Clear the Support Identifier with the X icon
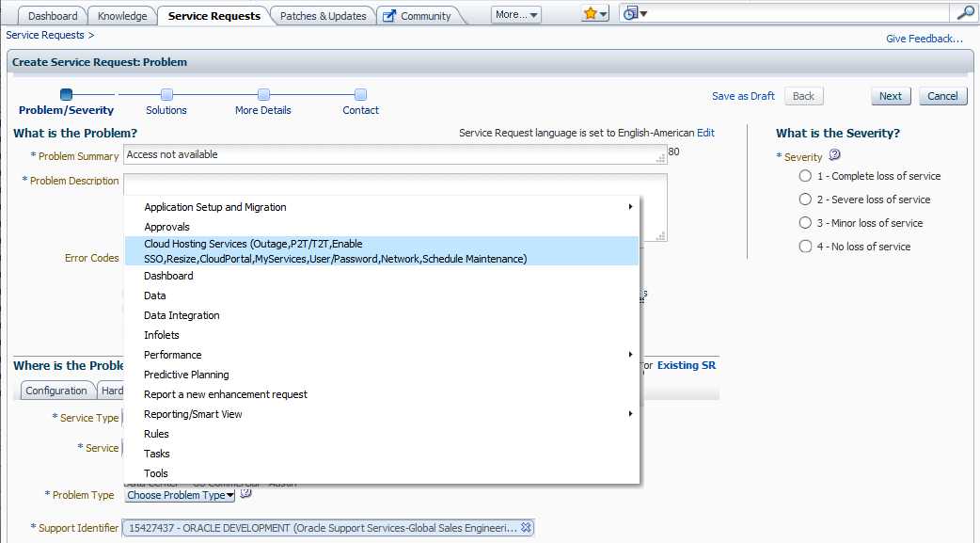980x543 pixels. coord(527,528)
